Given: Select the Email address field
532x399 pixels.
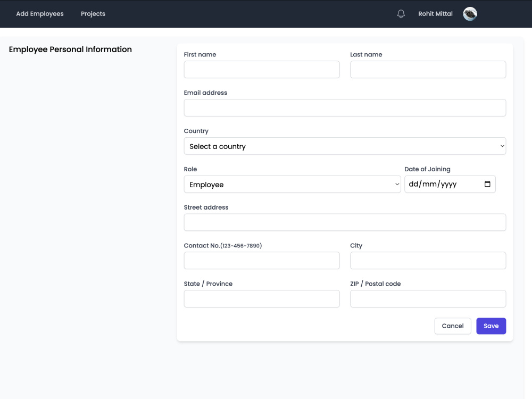Looking at the screenshot, I should (345, 108).
